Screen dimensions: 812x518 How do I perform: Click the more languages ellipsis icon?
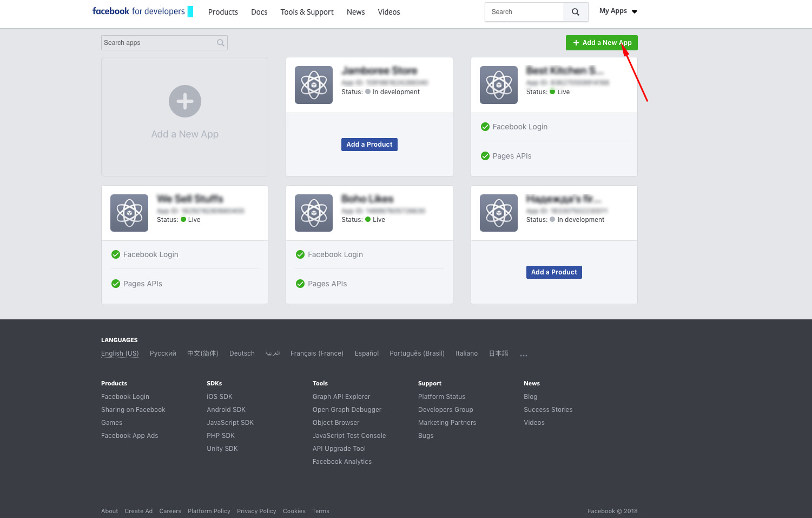[524, 356]
